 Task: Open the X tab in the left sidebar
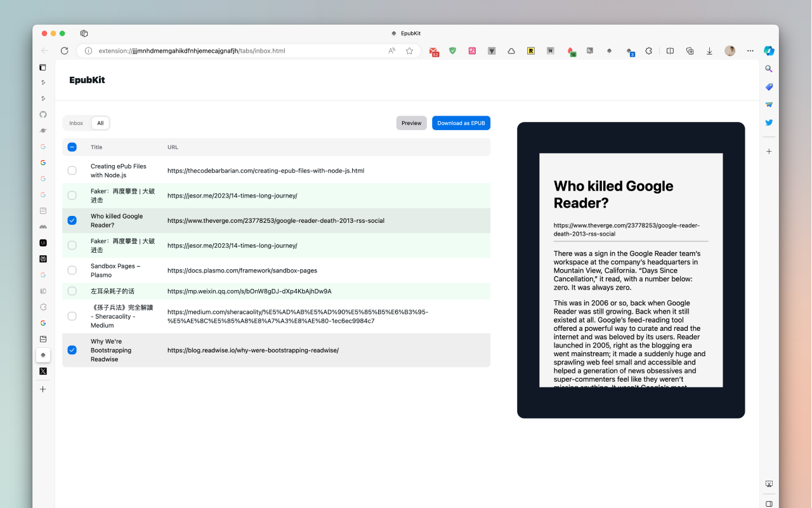43,371
